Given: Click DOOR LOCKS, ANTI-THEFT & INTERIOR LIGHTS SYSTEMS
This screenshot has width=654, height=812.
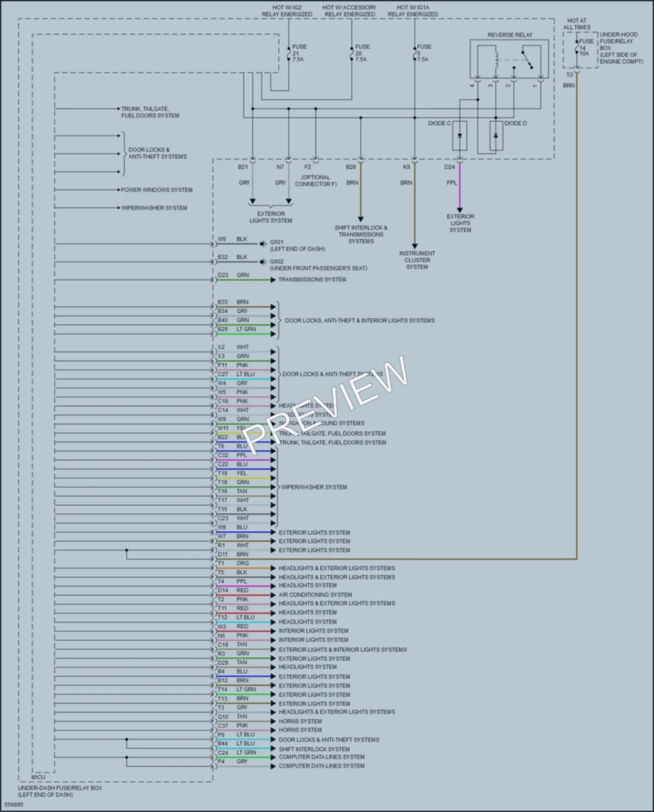Looking at the screenshot, I should coord(360,321).
